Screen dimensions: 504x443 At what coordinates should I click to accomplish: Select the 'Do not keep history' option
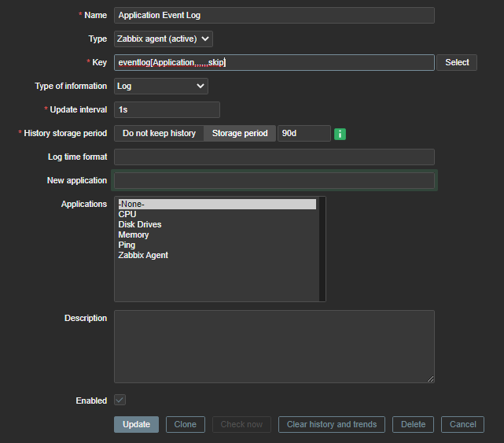click(x=159, y=134)
